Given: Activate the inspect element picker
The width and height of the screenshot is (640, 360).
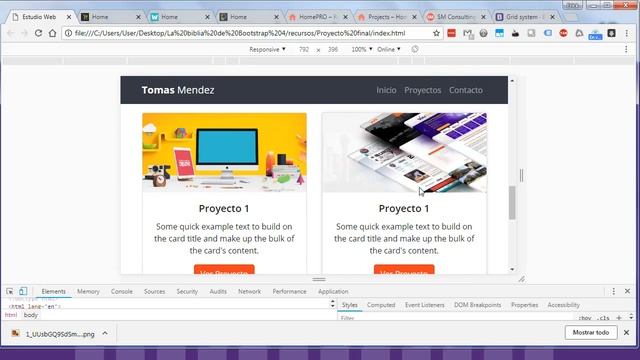Looking at the screenshot, I should [x=9, y=291].
